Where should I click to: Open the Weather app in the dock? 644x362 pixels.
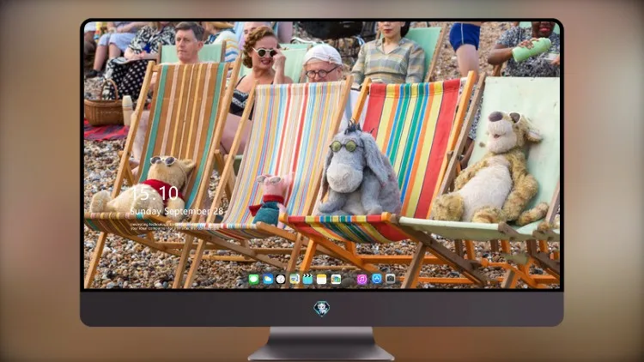click(x=268, y=280)
